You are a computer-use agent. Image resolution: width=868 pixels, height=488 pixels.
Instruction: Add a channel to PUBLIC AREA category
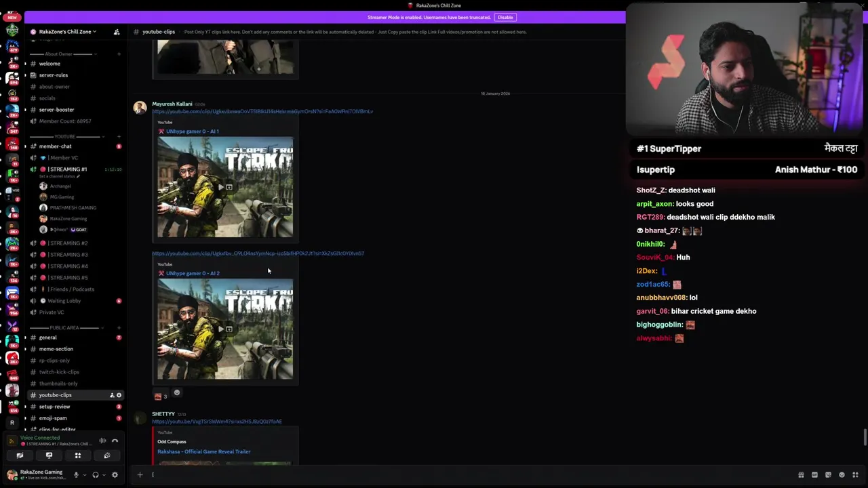pyautogui.click(x=119, y=327)
